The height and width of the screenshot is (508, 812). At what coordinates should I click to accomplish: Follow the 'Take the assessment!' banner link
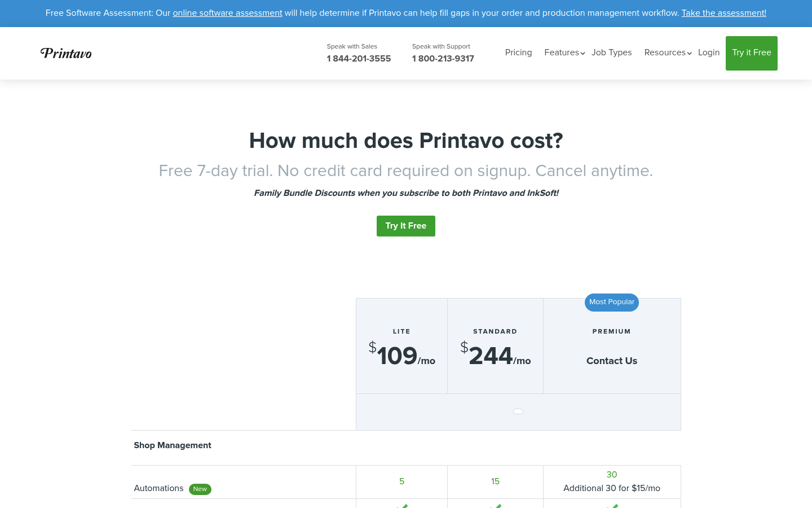(723, 13)
